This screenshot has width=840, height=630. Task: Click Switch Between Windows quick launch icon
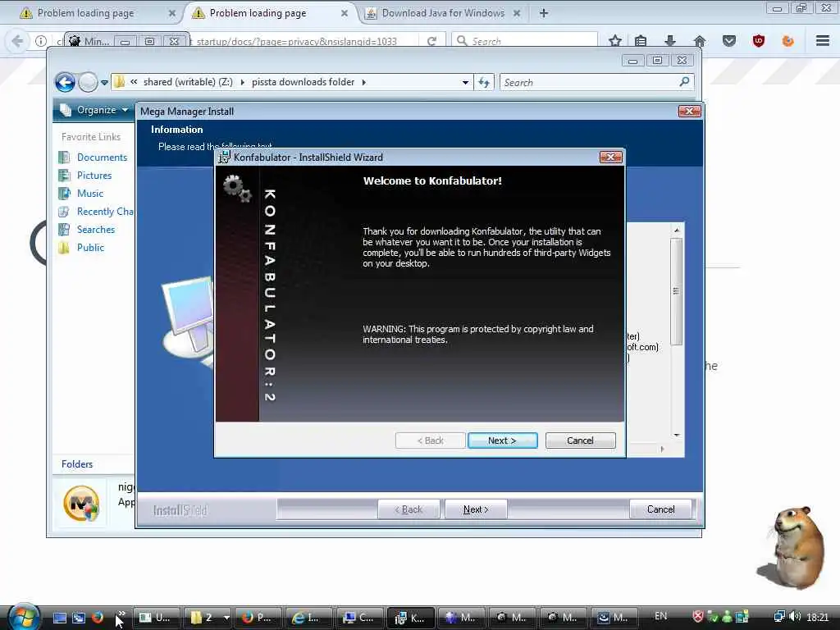tap(79, 618)
